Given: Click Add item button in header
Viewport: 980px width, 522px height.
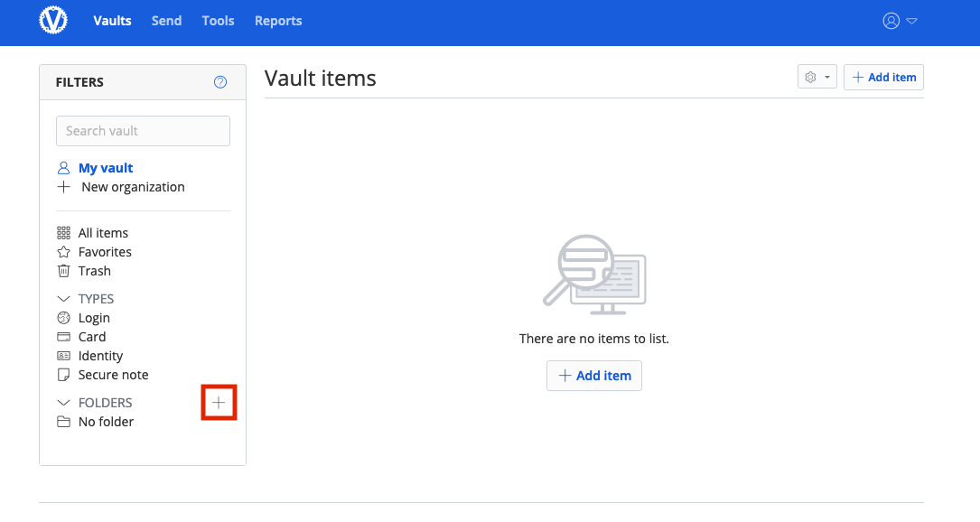Looking at the screenshot, I should (x=883, y=78).
